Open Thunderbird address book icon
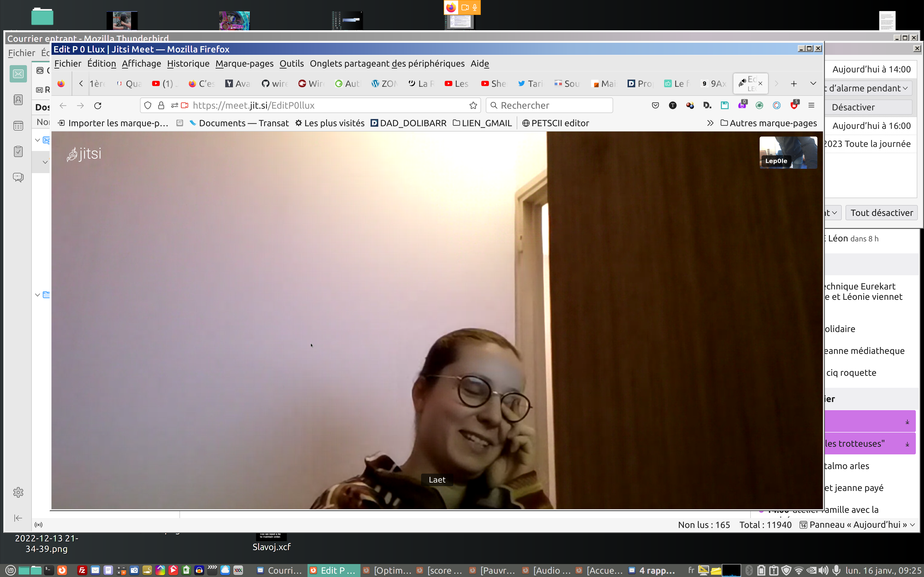Screen dimensions: 924x577 tap(18, 100)
